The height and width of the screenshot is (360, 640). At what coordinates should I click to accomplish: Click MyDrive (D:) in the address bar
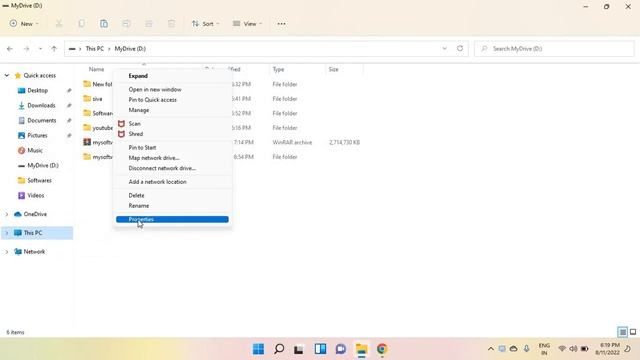point(130,49)
